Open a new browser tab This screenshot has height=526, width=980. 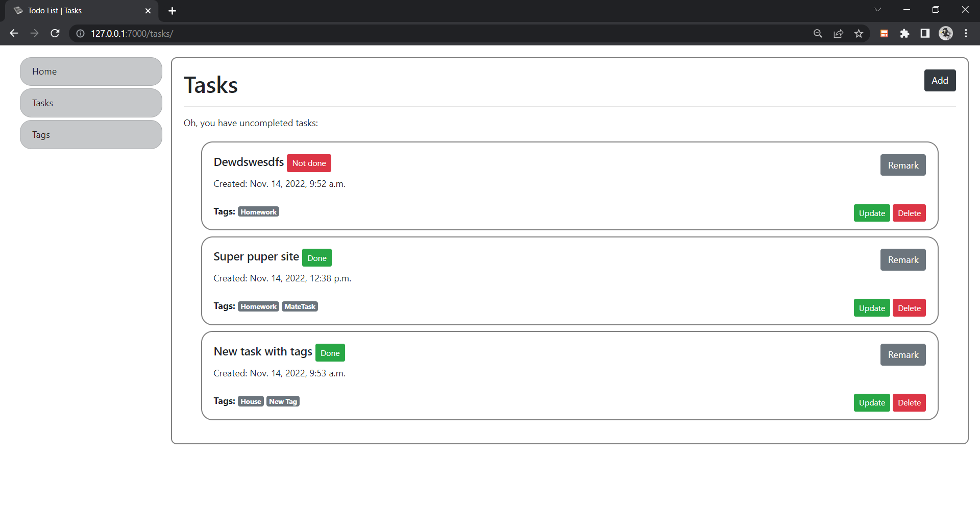(x=172, y=11)
